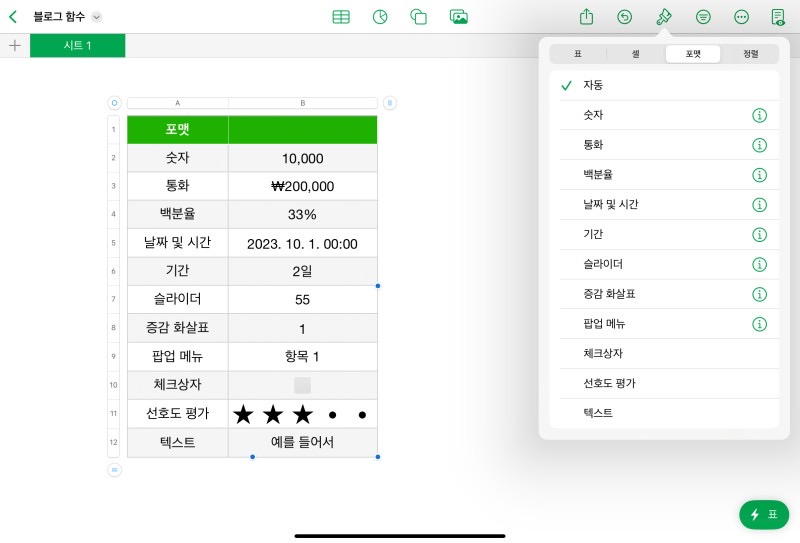The image size is (800, 543).
Task: Open the more options ellipsis icon
Action: point(741,17)
